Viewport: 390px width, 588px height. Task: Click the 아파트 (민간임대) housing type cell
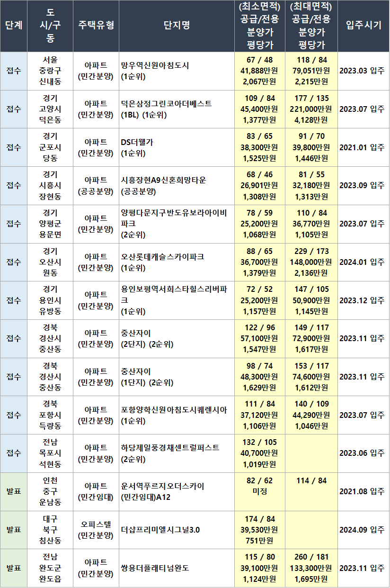point(96,492)
